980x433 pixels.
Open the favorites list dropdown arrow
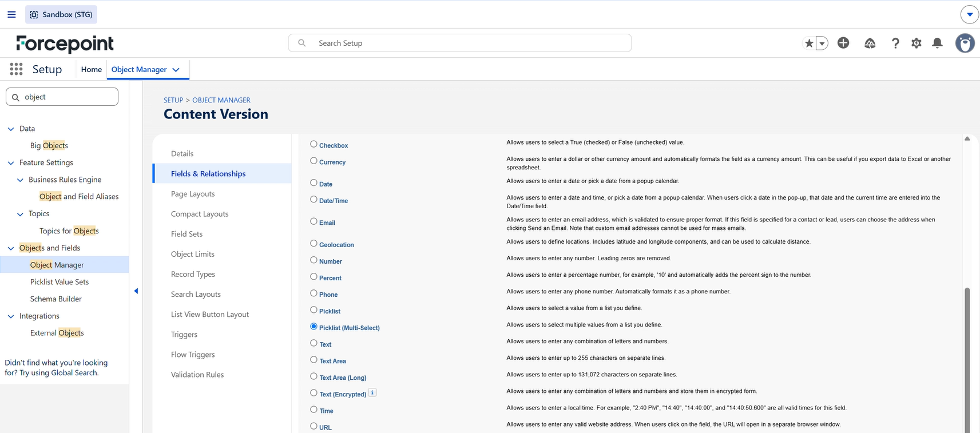click(822, 43)
